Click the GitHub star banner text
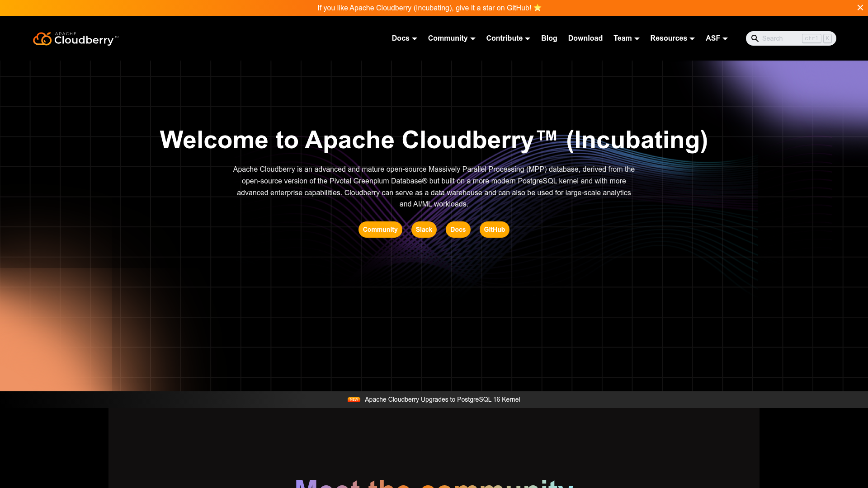The width and height of the screenshot is (868, 488). pyautogui.click(x=429, y=8)
